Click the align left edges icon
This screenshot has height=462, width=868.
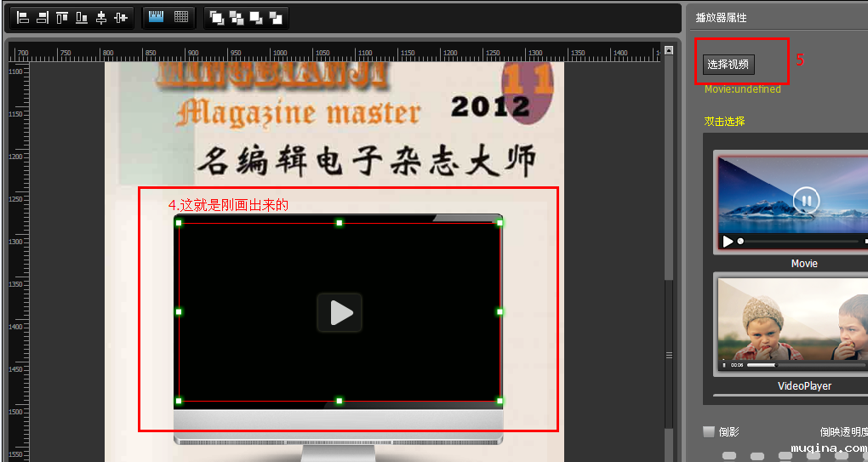(23, 17)
